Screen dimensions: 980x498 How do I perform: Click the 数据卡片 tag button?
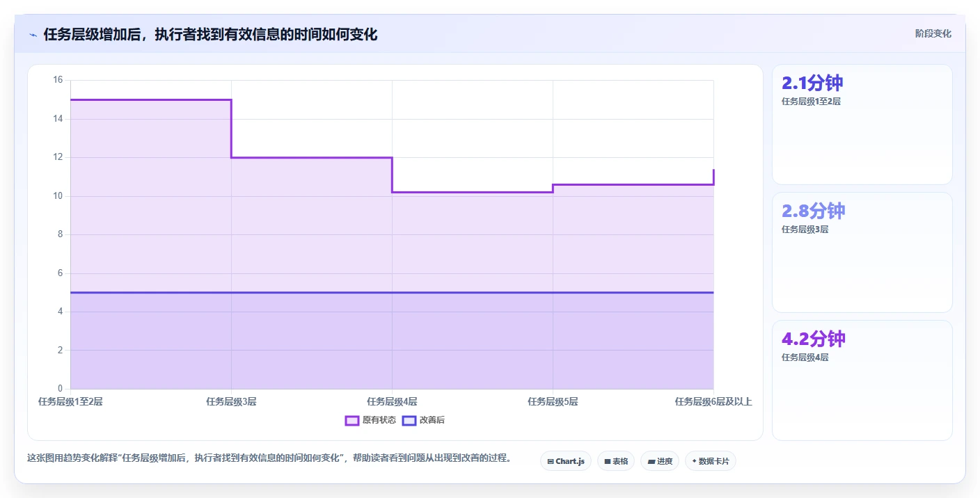710,461
